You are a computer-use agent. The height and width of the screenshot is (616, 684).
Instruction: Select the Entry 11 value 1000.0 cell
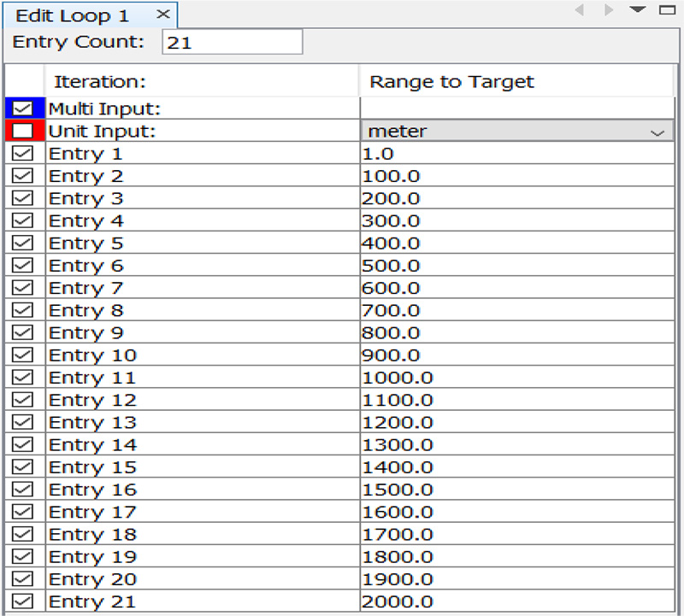click(x=516, y=378)
